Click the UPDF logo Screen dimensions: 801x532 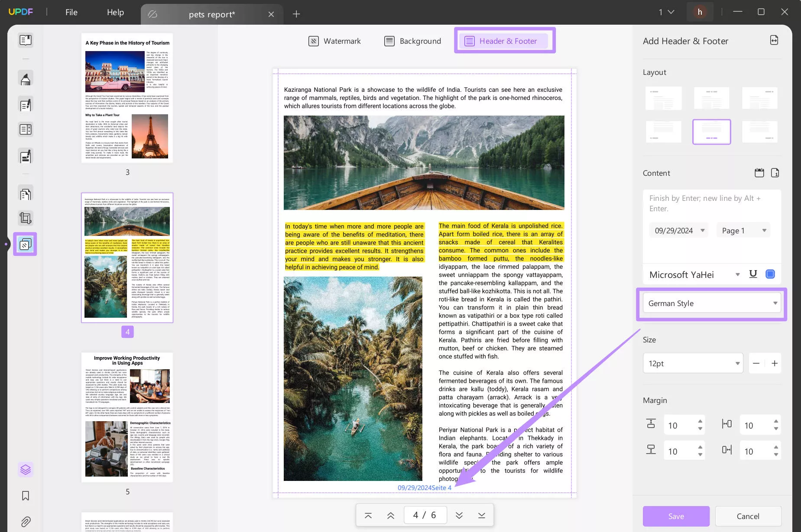coord(20,12)
